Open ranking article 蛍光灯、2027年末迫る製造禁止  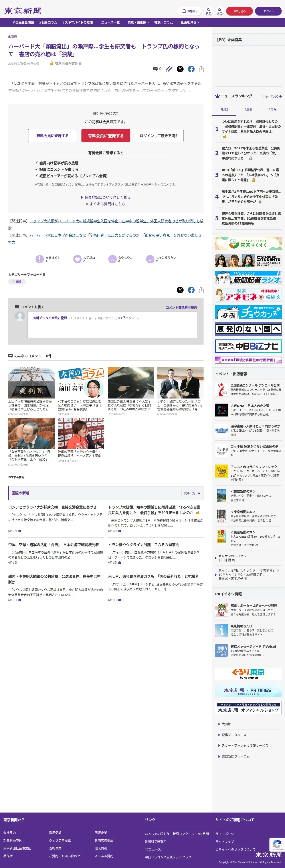(251, 153)
